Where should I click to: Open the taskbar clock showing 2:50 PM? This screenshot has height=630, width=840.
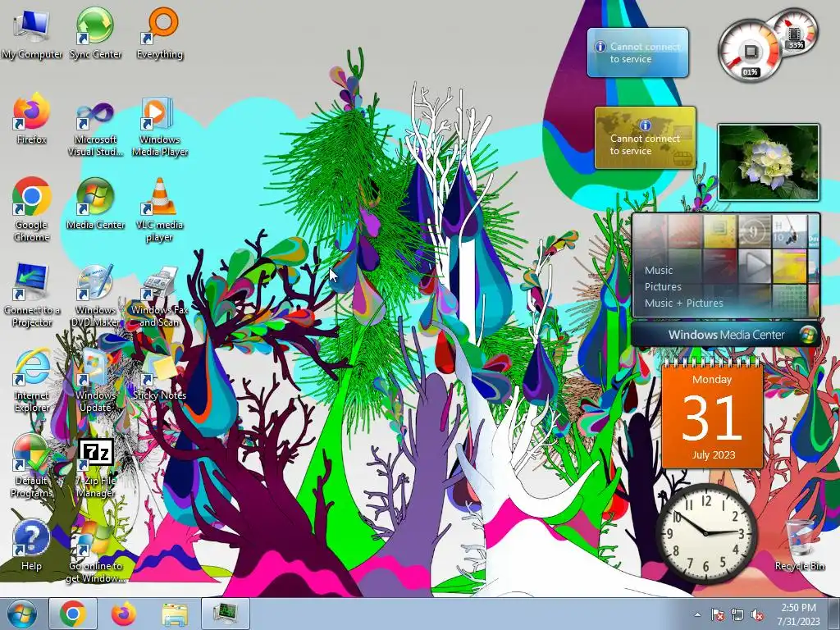coord(798,614)
